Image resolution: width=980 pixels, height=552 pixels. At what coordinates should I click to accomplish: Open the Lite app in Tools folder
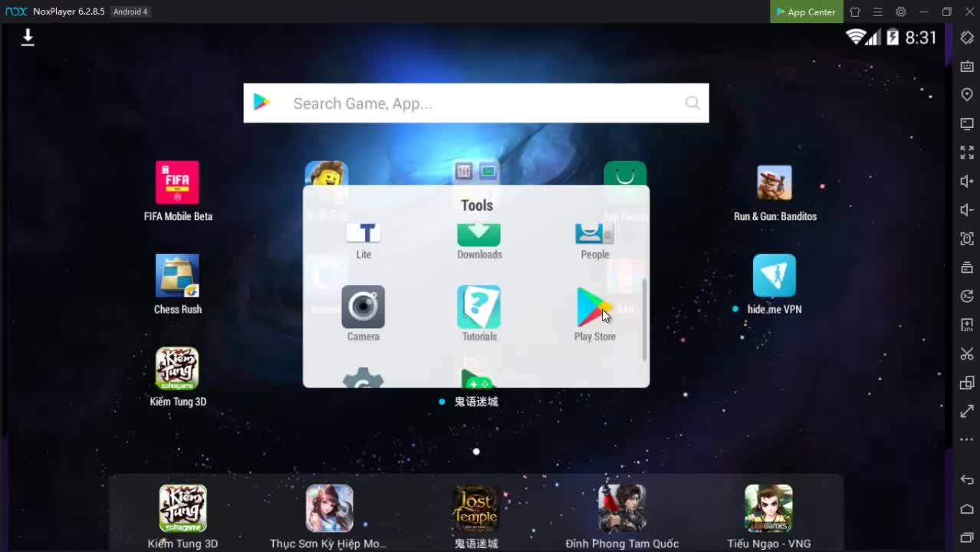[363, 235]
